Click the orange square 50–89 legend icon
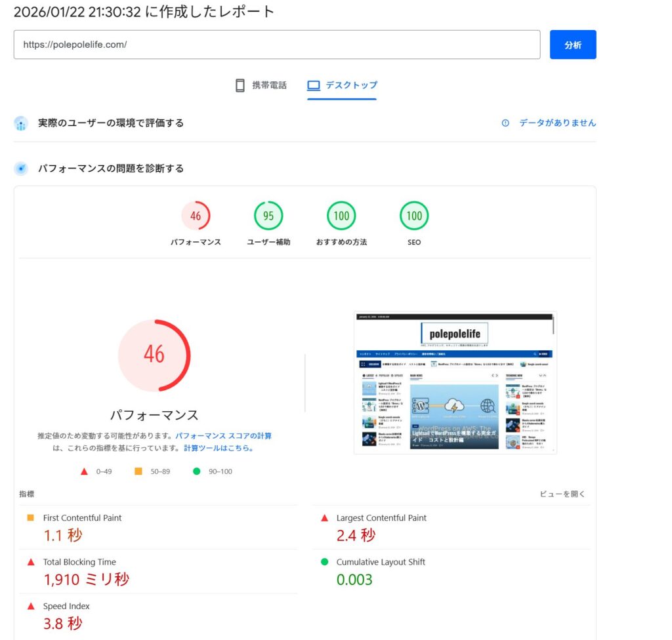The height and width of the screenshot is (640, 672). [138, 471]
